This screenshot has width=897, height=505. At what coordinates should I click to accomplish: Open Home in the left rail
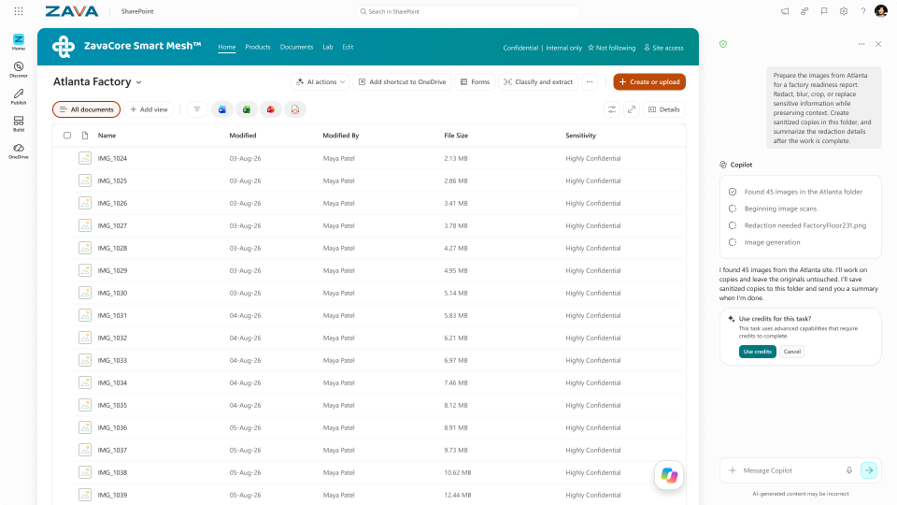[18, 42]
